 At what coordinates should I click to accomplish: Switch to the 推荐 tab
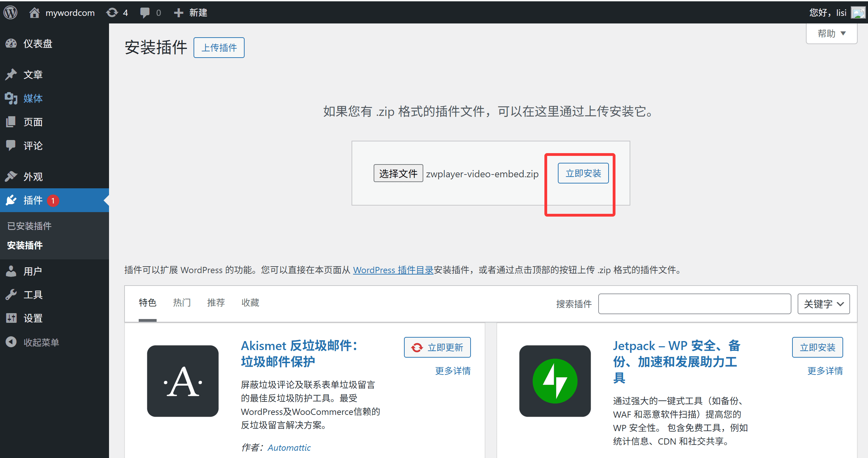click(216, 302)
